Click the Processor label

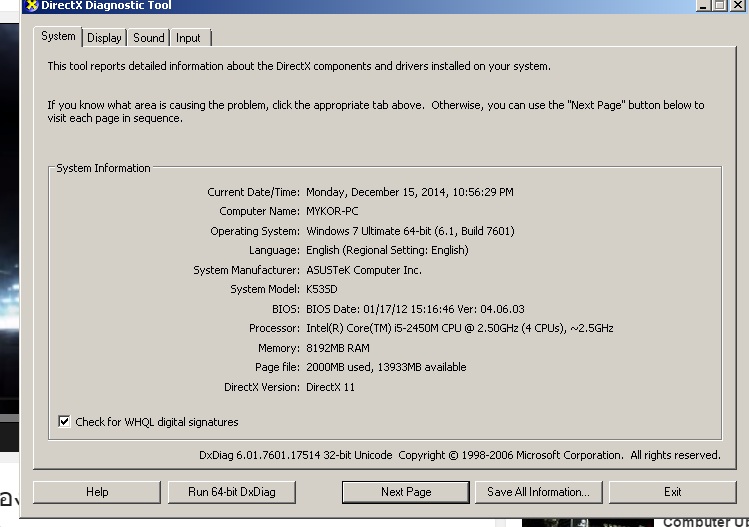274,328
